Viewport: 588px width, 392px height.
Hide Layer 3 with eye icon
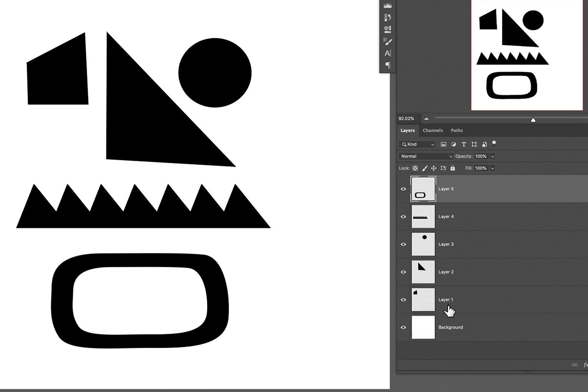point(404,244)
